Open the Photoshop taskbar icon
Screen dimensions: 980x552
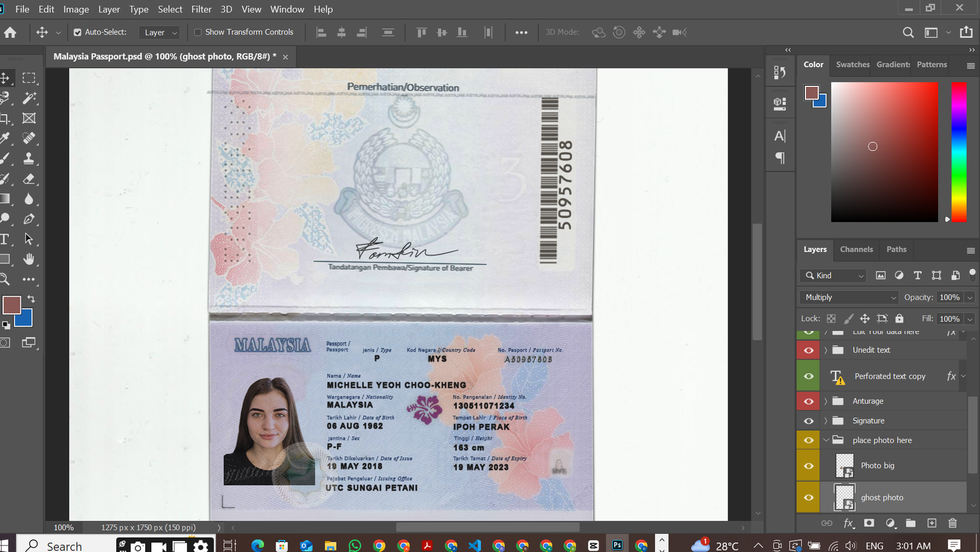(617, 545)
